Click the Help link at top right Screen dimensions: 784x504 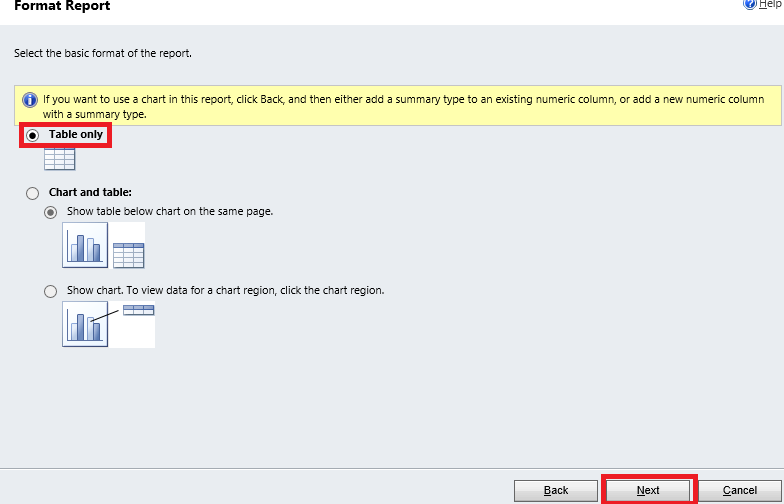770,4
